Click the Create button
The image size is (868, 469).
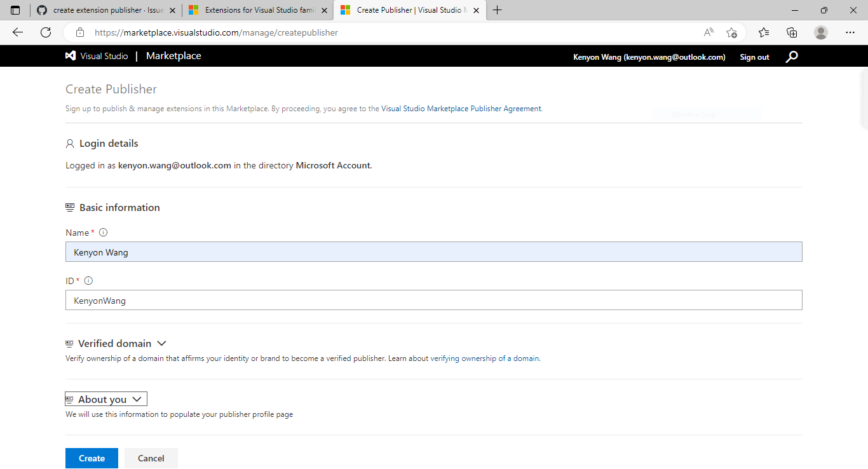pos(92,458)
